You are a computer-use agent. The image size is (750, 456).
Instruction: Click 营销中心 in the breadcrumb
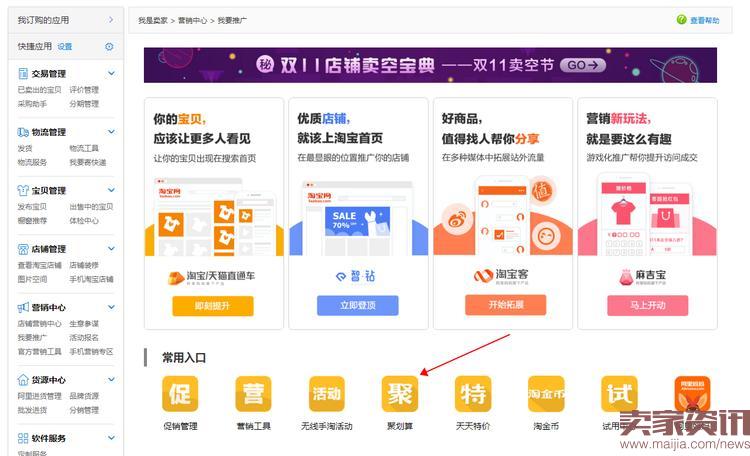tap(193, 21)
